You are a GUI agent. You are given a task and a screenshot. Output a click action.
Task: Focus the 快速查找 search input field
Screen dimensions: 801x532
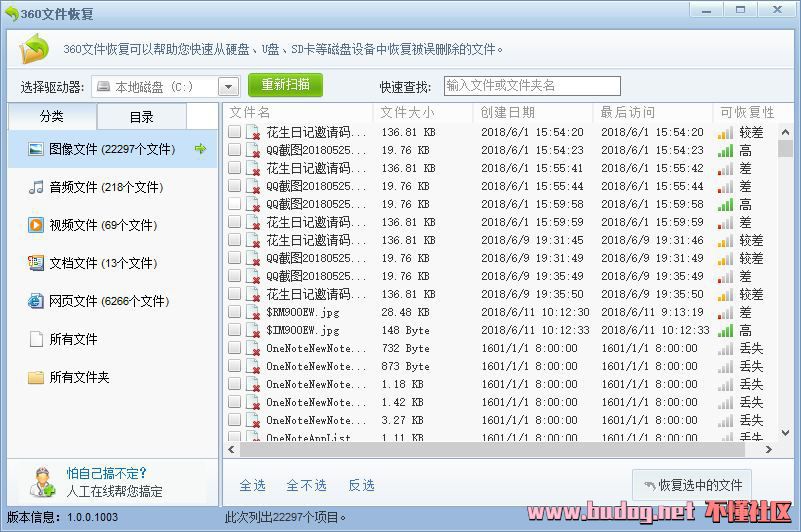(531, 86)
